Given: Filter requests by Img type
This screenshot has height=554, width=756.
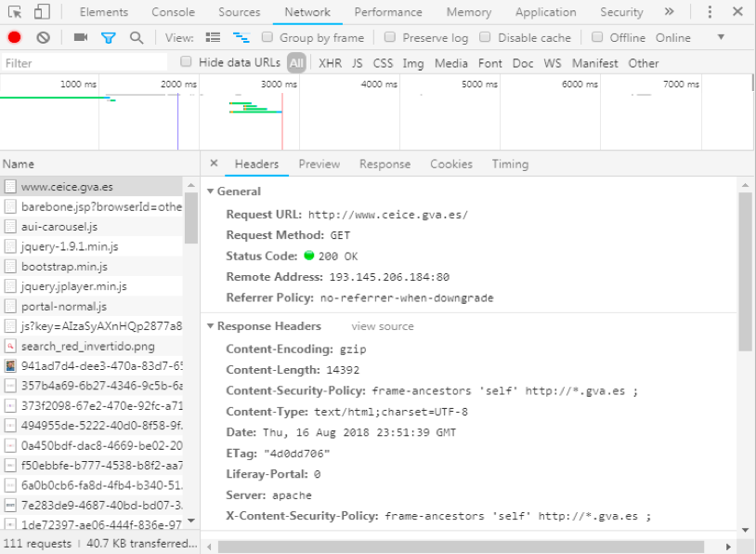Looking at the screenshot, I should click(x=412, y=63).
